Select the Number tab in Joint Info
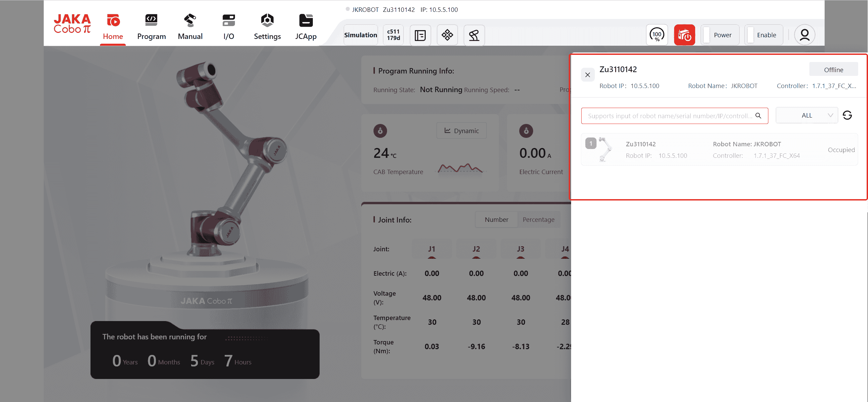The image size is (868, 402). click(x=496, y=219)
